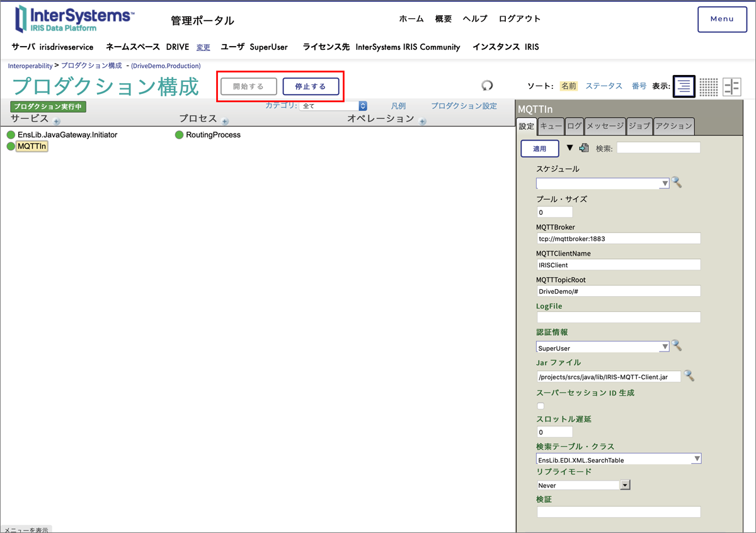Add a new service with plus icon
This screenshot has width=756, height=533.
pyautogui.click(x=56, y=121)
